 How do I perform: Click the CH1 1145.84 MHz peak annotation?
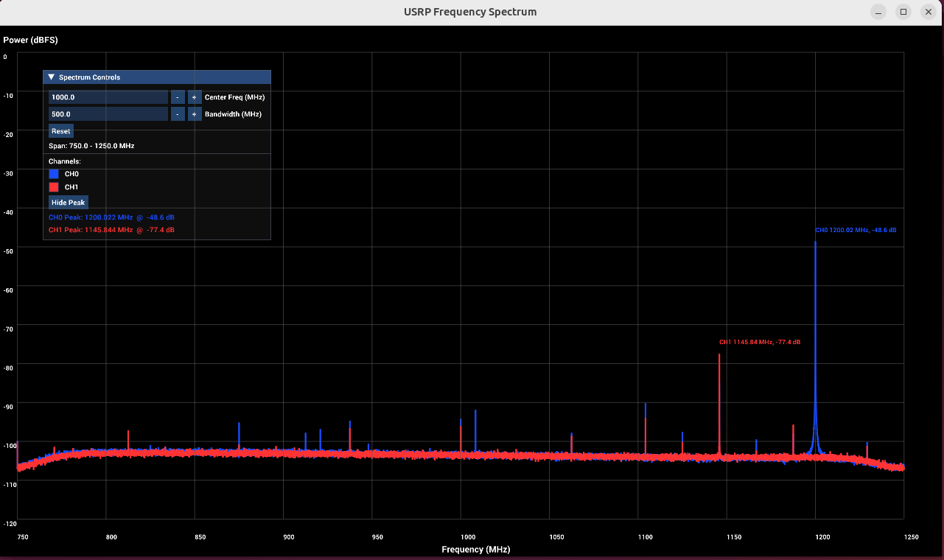tap(760, 343)
